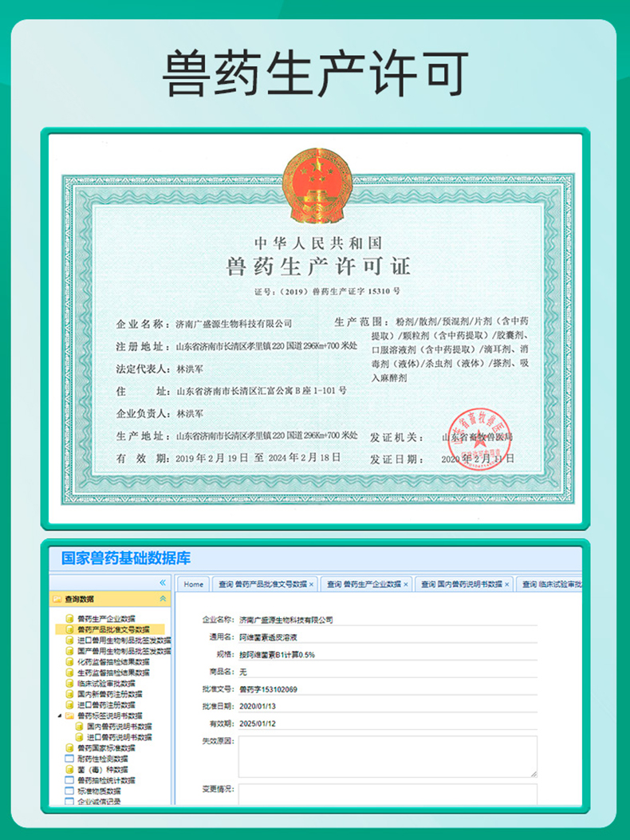Click page icon beside 耐药性检测数据
The height and width of the screenshot is (840, 630).
pyautogui.click(x=69, y=759)
